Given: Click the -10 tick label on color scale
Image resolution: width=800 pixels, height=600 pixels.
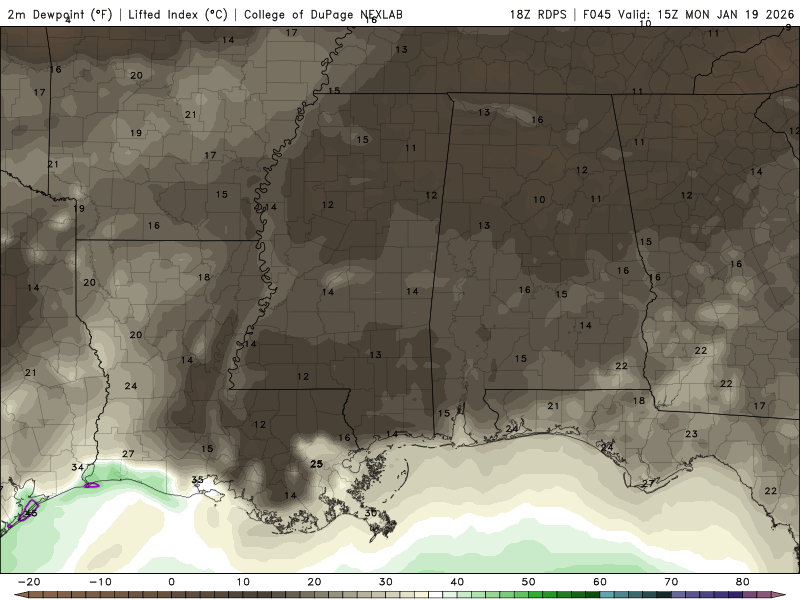Looking at the screenshot, I should 100,582.
